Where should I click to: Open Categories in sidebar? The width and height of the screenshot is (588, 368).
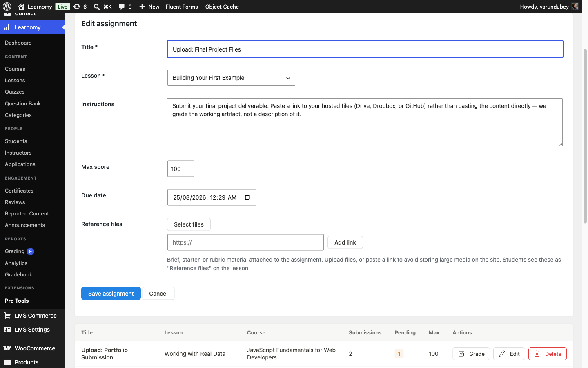(x=18, y=115)
